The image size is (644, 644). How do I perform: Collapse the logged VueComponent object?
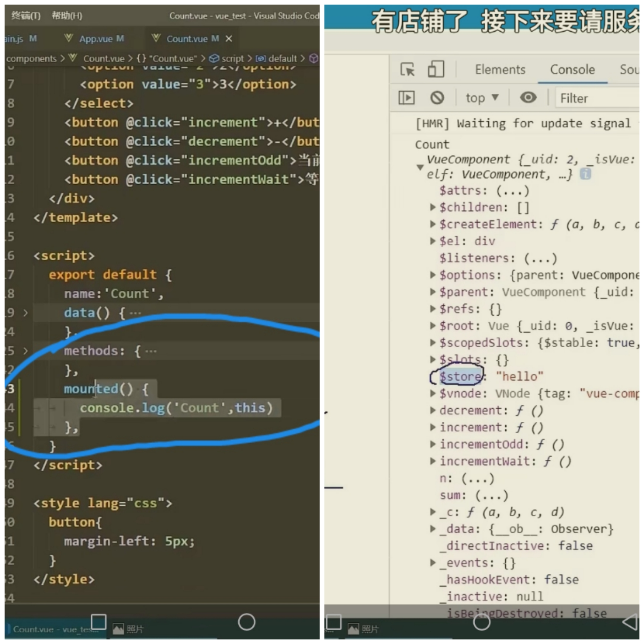click(x=420, y=167)
